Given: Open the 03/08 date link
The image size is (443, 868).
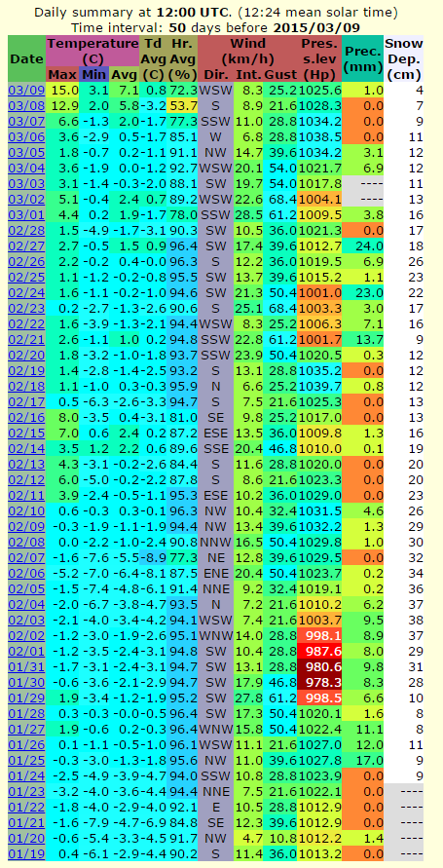Looking at the screenshot, I should [22, 104].
